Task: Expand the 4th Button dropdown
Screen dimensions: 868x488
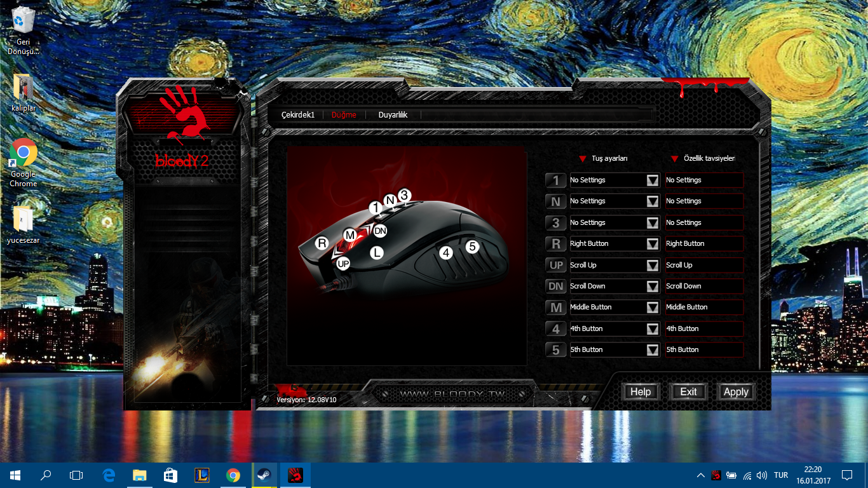Action: tap(652, 329)
